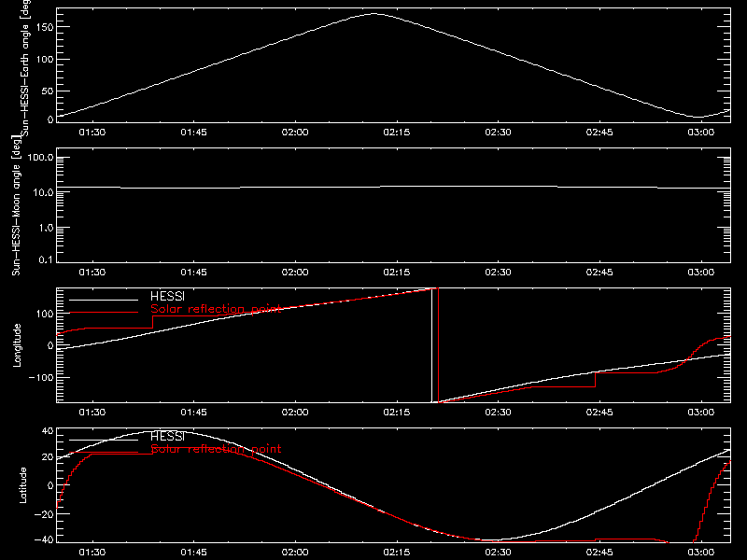Click the 1.0 tick label in Moon angle plot
Screen dimensions: 747x560
[46, 228]
